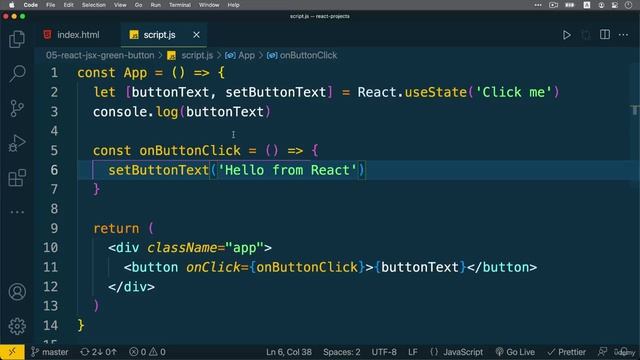The image size is (640, 360).
Task: Click Prettier status bar item
Action: coord(567,352)
